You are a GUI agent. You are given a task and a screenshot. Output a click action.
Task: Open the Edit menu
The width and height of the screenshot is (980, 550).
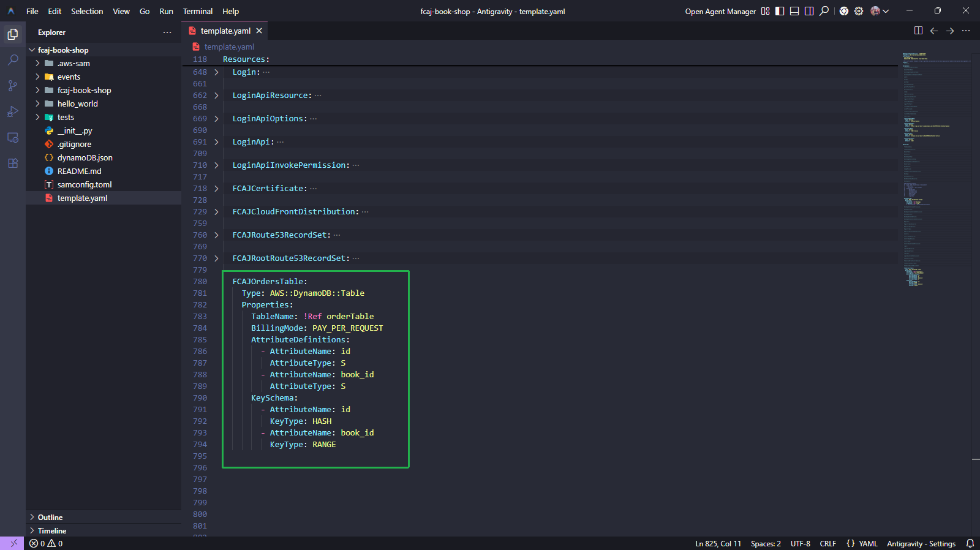click(55, 11)
